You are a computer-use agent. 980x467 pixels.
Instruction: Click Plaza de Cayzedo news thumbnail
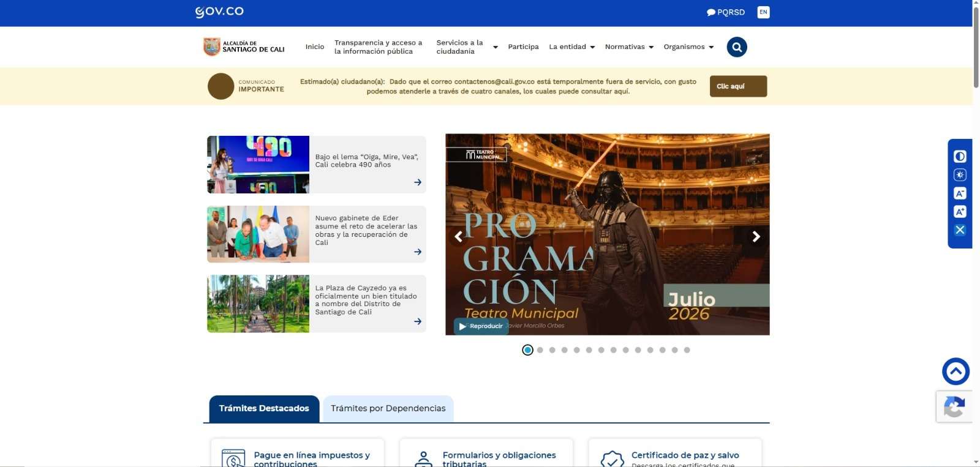[258, 304]
